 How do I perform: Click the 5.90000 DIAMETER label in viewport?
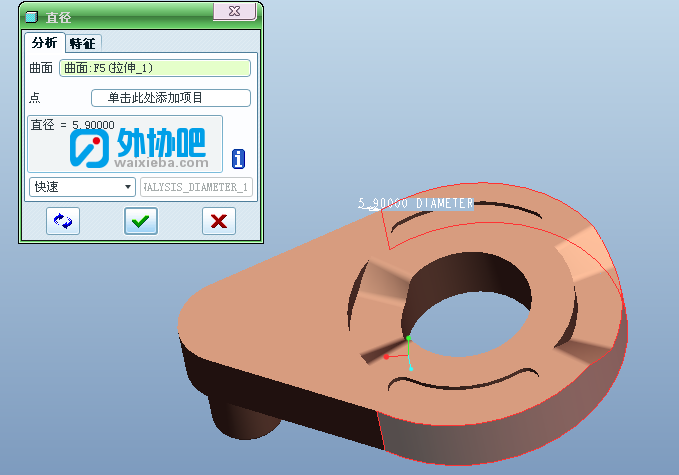tap(416, 203)
